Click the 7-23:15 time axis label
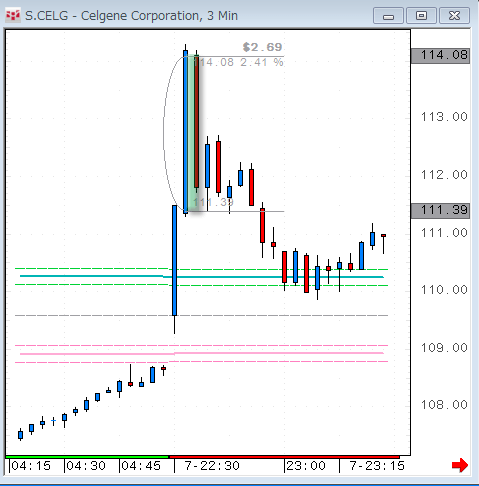Screen dimensions: 479x486 tap(377, 466)
